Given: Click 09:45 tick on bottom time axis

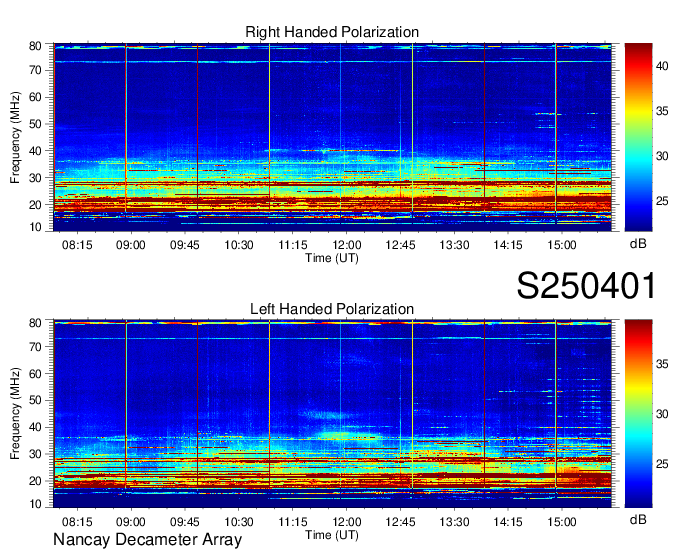Looking at the screenshot, I should pos(185,522).
